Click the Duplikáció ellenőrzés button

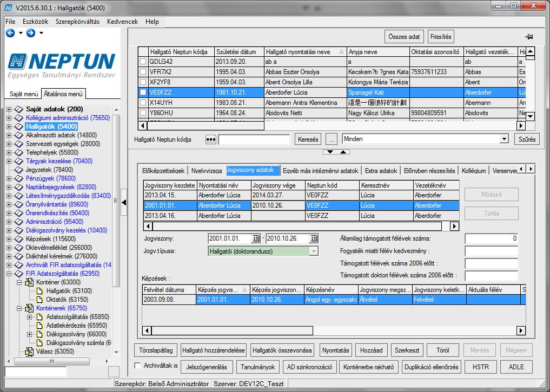pos(431,367)
